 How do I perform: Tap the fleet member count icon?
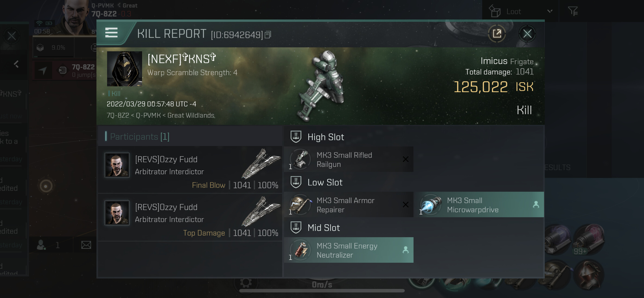41,245
